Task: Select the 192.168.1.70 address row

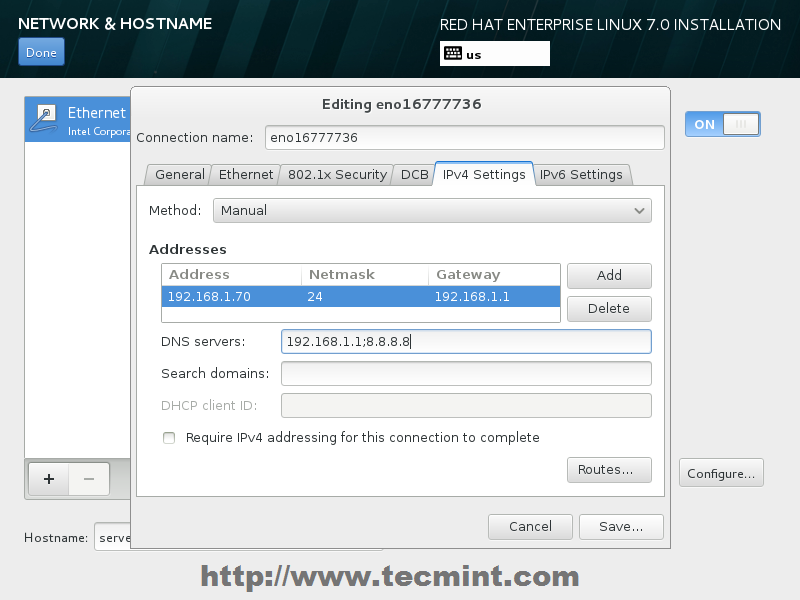Action: click(x=361, y=296)
